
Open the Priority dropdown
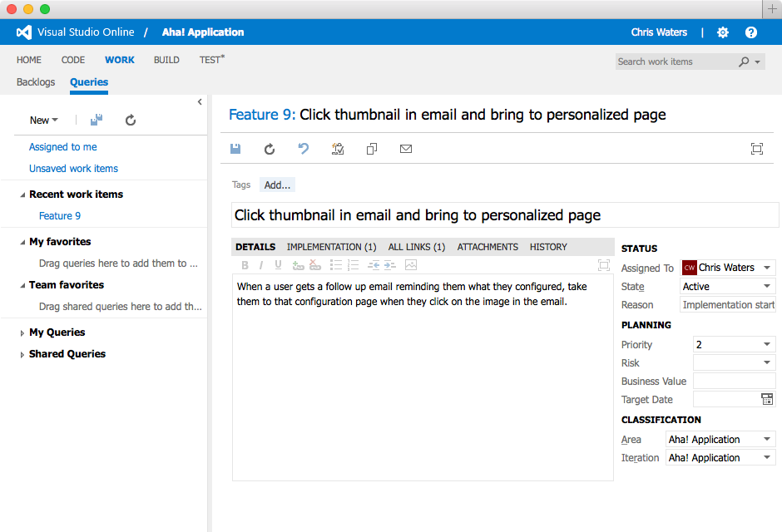coord(767,344)
